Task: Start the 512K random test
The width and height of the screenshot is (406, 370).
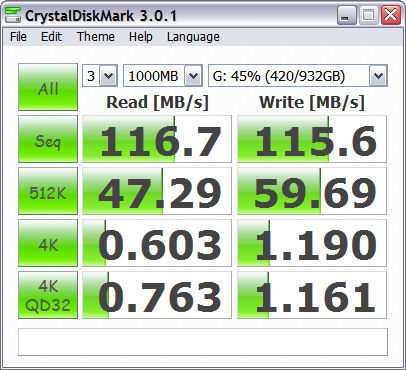Action: click(48, 191)
